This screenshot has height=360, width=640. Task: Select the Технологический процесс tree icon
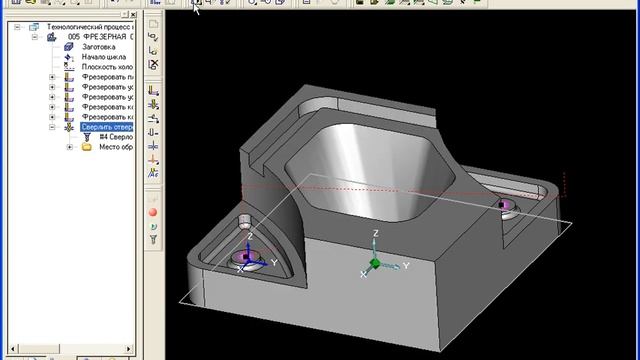[x=34, y=27]
